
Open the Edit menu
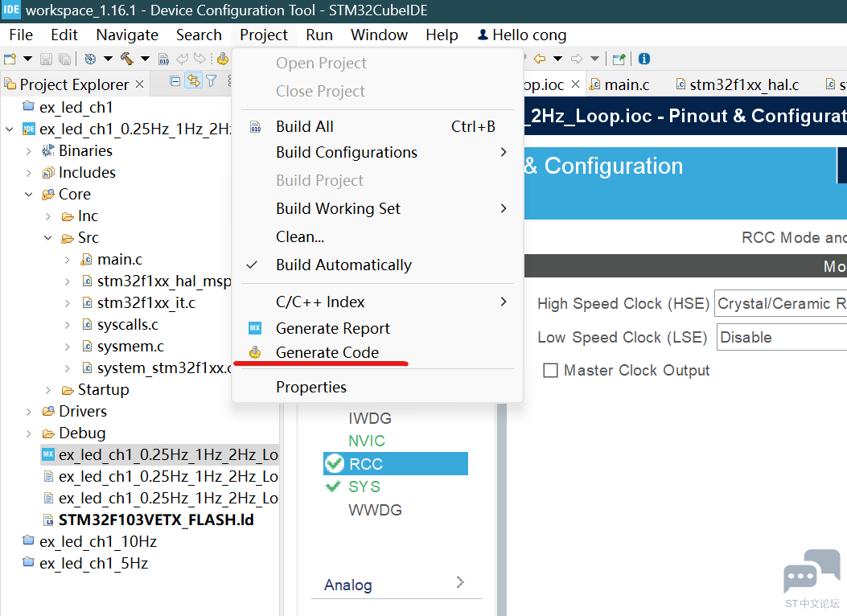click(x=64, y=35)
